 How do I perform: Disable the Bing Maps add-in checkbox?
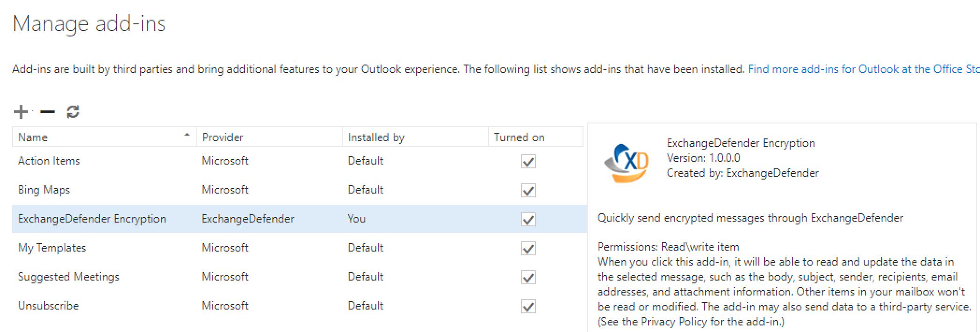click(528, 191)
